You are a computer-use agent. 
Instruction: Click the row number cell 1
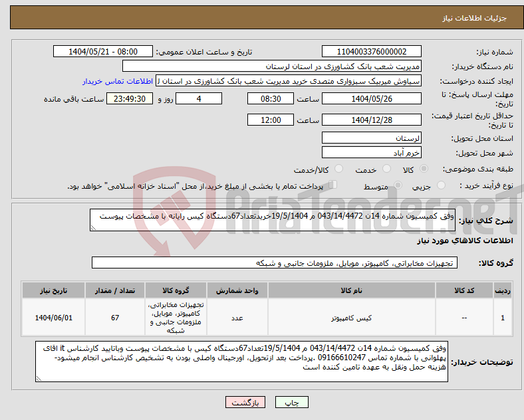503,318
